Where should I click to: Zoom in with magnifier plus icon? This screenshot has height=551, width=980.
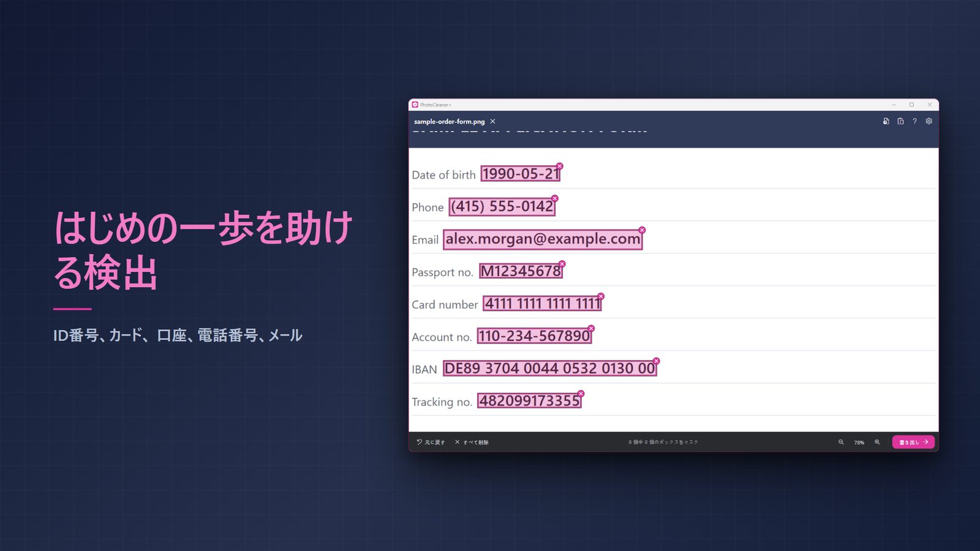coord(877,442)
